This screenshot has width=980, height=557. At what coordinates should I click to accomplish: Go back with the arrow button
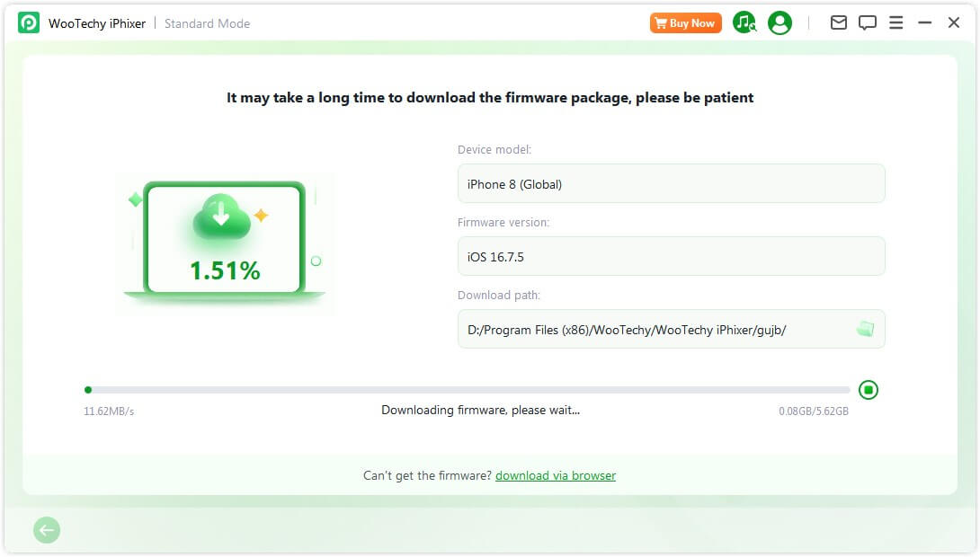click(47, 531)
